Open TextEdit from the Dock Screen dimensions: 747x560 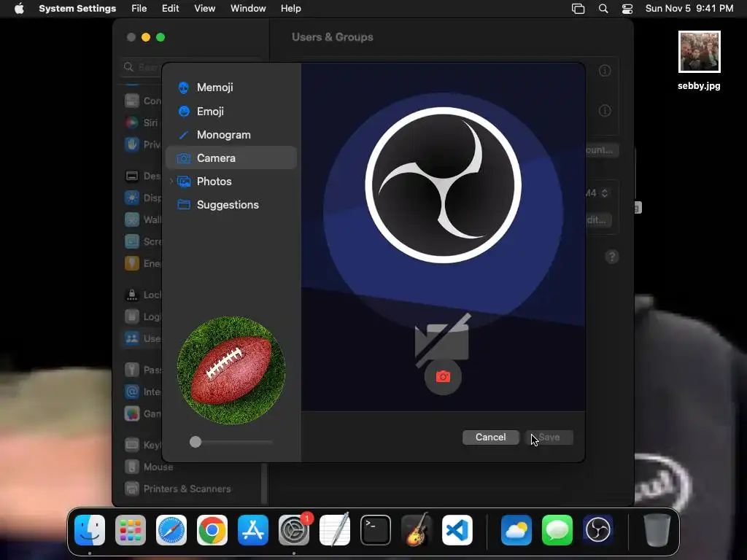click(x=335, y=530)
